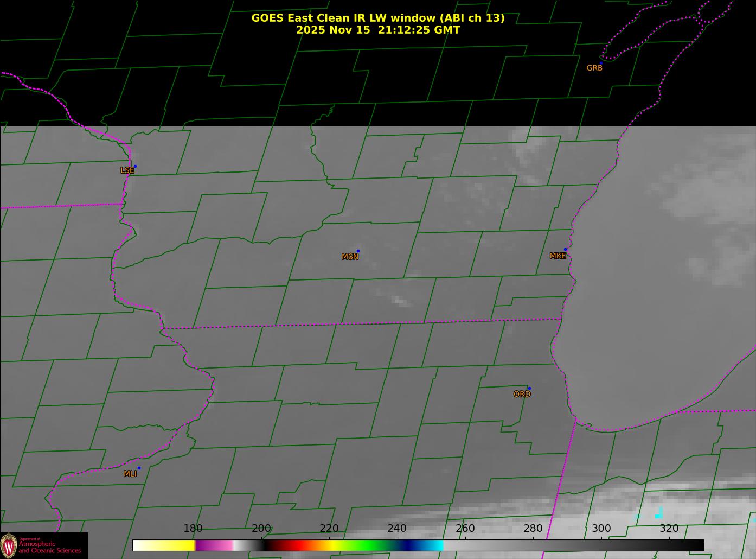Click the ORD station label
Screen dimensions: 756x559
pos(522,395)
